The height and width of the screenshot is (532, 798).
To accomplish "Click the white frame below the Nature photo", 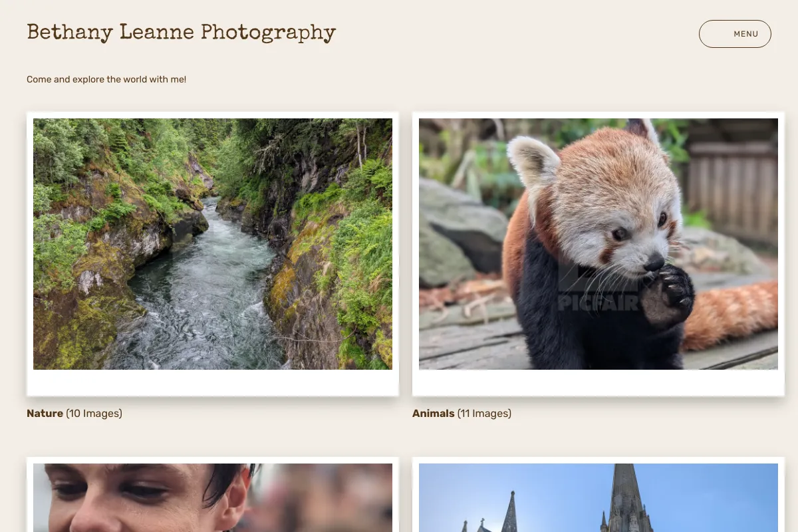I will [x=213, y=383].
